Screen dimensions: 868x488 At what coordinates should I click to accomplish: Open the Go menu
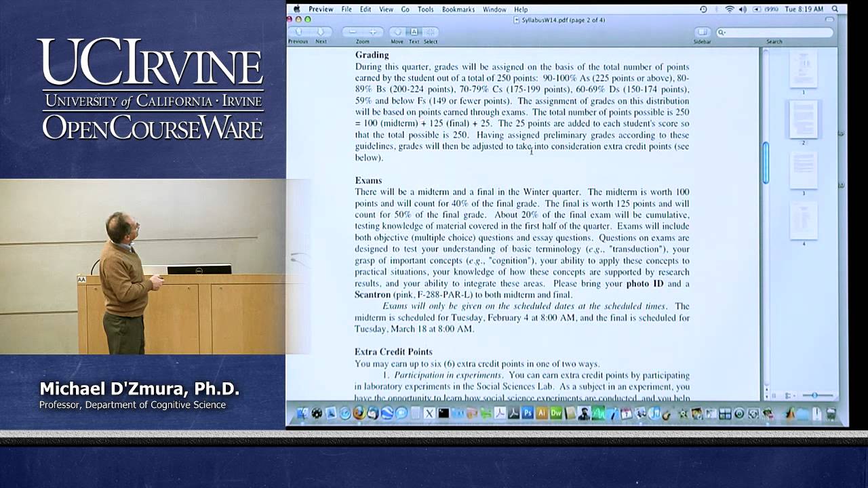[406, 9]
